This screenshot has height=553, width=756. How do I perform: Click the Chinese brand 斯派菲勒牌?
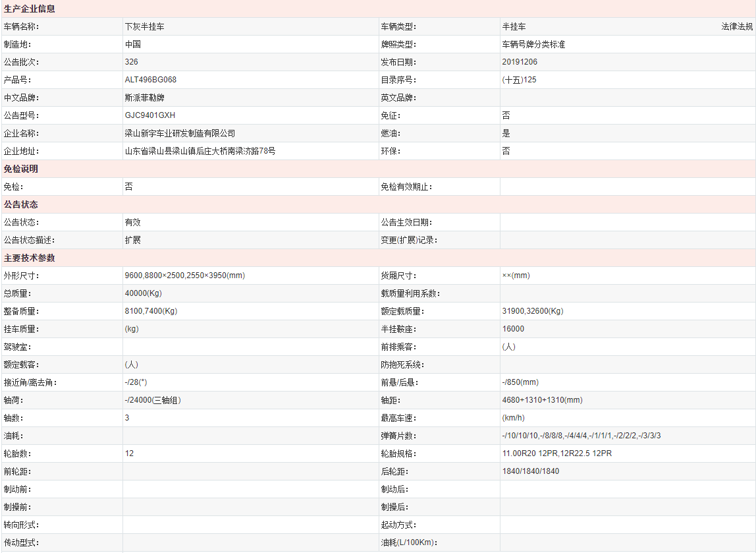[144, 98]
